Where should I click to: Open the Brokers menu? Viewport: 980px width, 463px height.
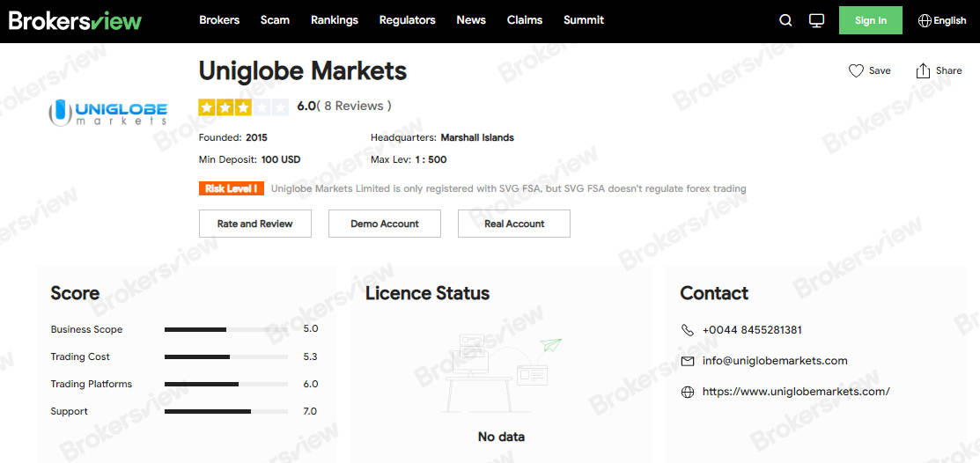click(x=219, y=20)
